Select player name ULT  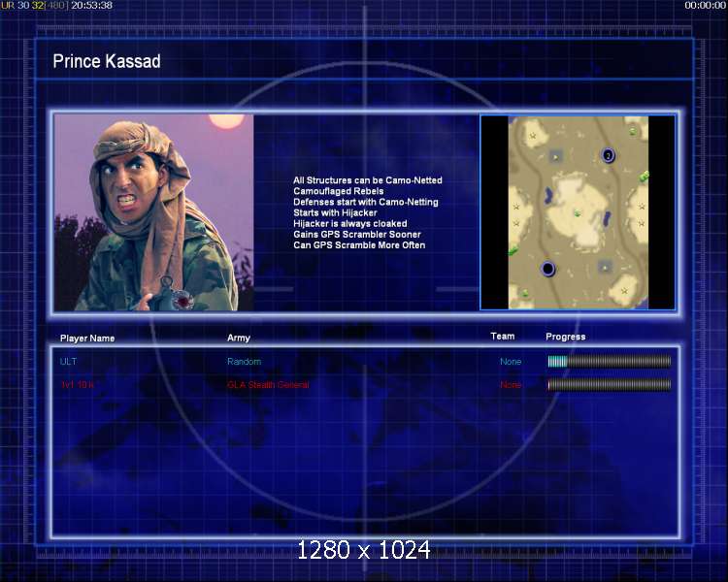68,361
